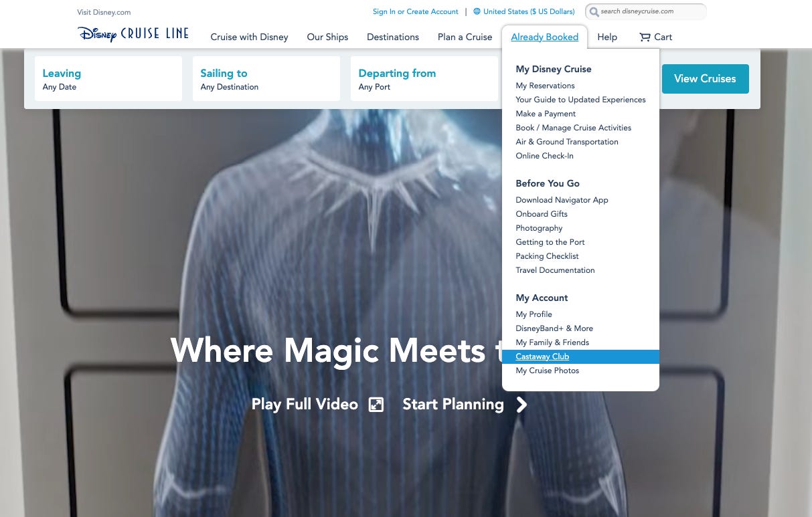This screenshot has width=812, height=517.
Task: Select Packing Checklist
Action: [547, 256]
